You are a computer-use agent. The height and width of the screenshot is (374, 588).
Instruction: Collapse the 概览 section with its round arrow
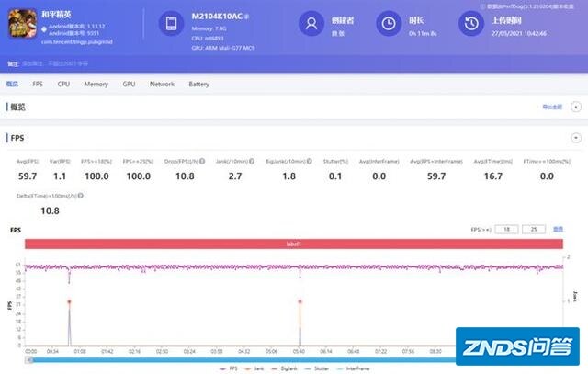pos(576,107)
